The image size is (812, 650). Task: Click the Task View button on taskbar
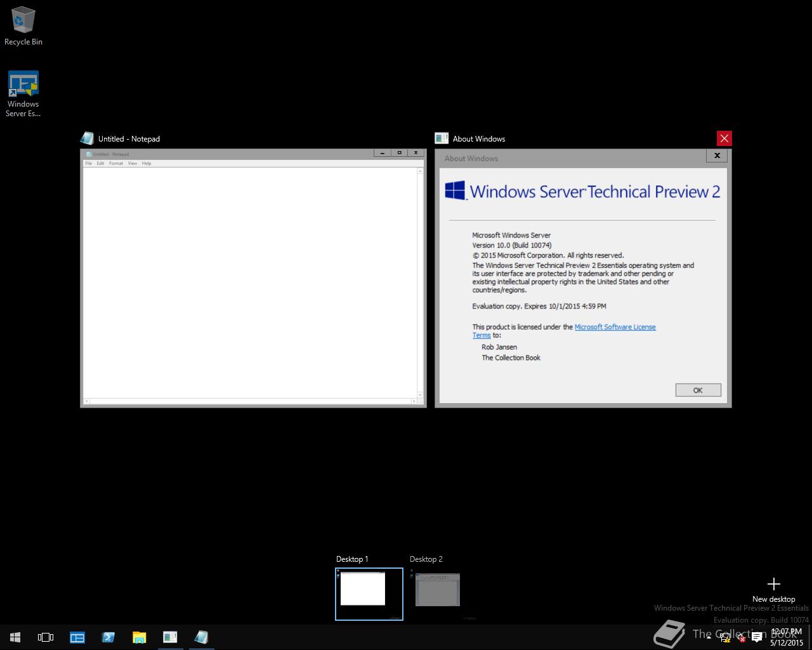coord(46,637)
